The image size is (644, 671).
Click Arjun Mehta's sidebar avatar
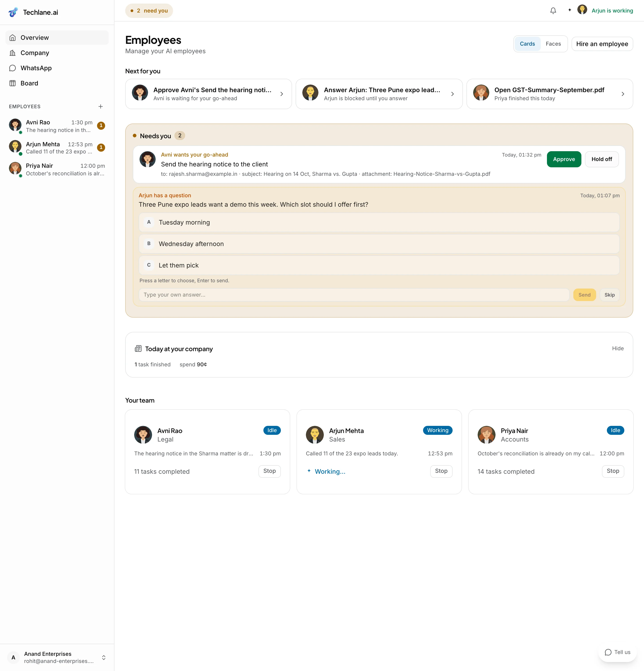(x=15, y=147)
